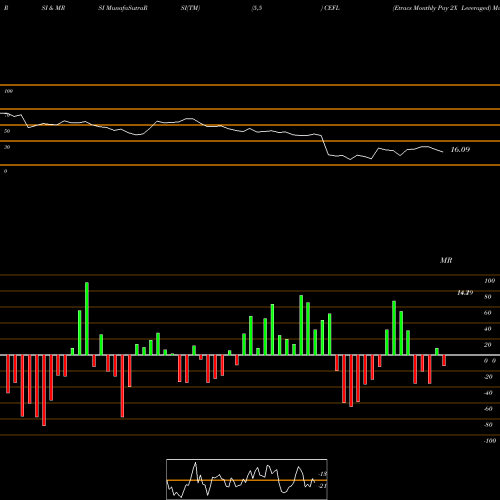Select the 'SI MunafaSutraR' header text
The height and width of the screenshot is (500, 500).
[x=123, y=8]
